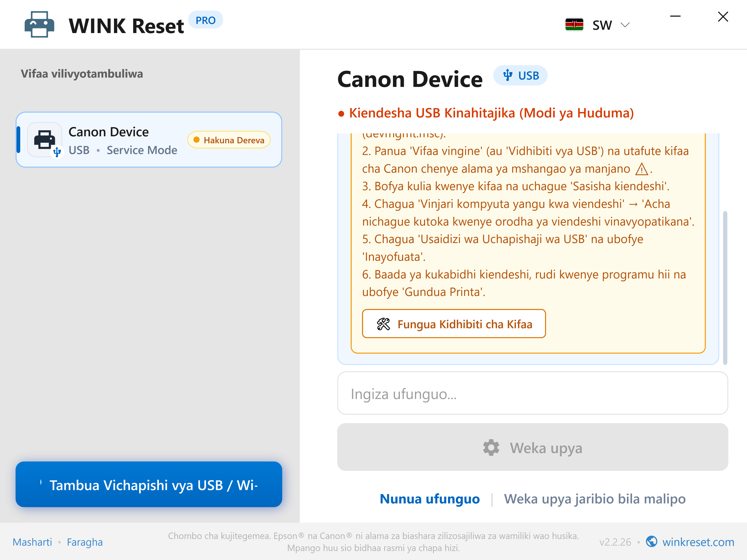This screenshot has width=747, height=560.
Task: Close the WINK Reset window
Action: [x=723, y=17]
